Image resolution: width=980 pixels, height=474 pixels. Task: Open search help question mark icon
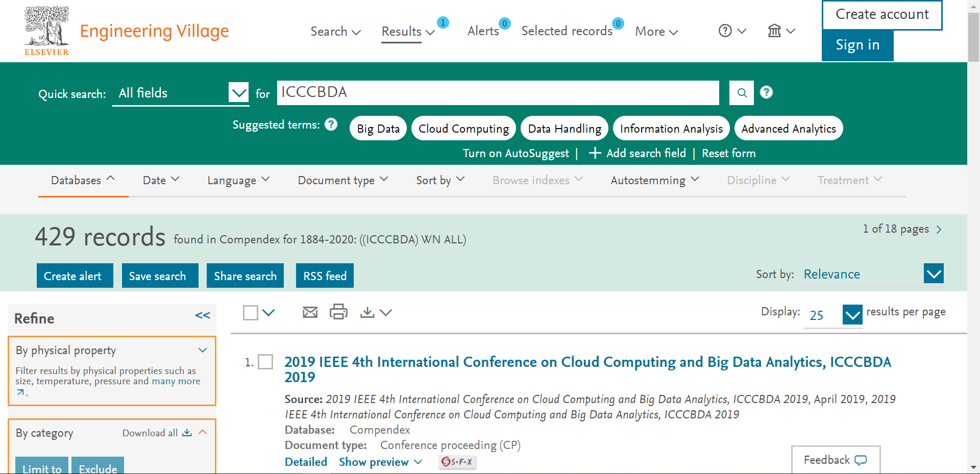766,92
